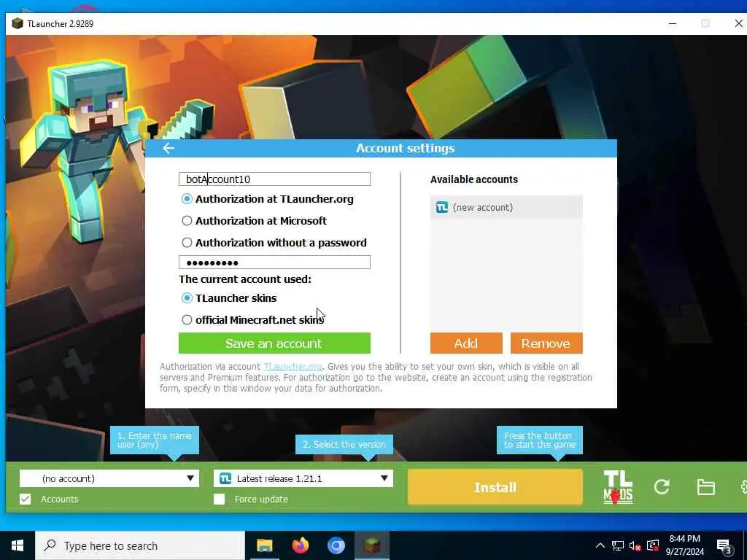
Task: Select (new account) in Available accounts
Action: coord(506,207)
